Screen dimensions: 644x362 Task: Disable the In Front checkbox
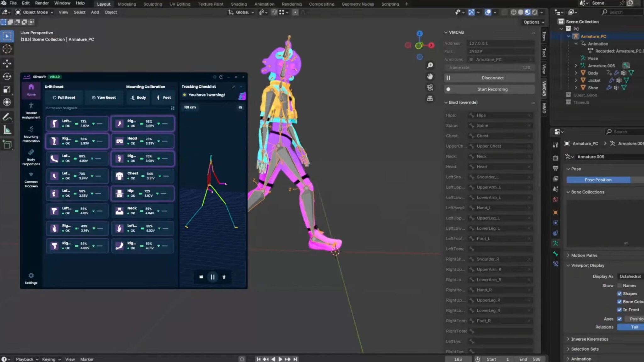[x=619, y=310]
